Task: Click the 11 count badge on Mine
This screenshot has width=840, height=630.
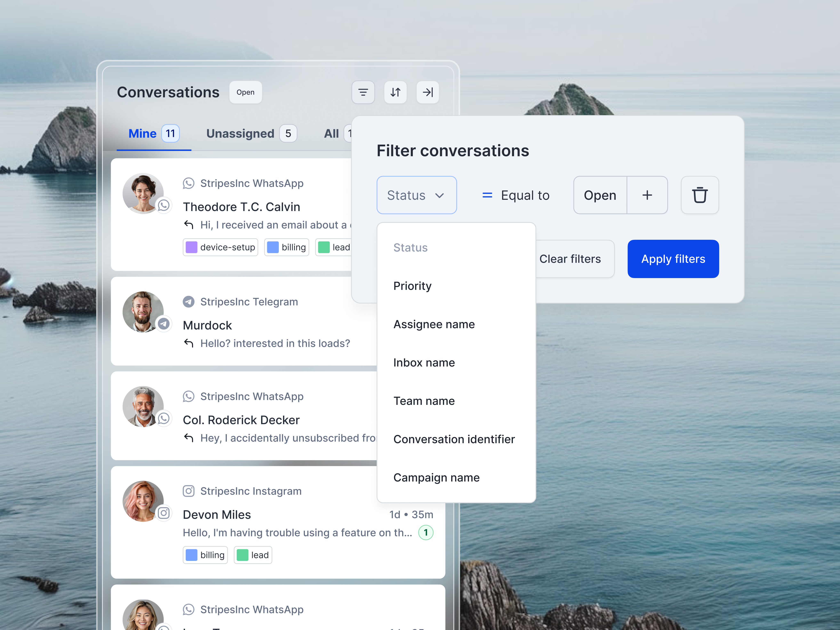Action: tap(170, 134)
